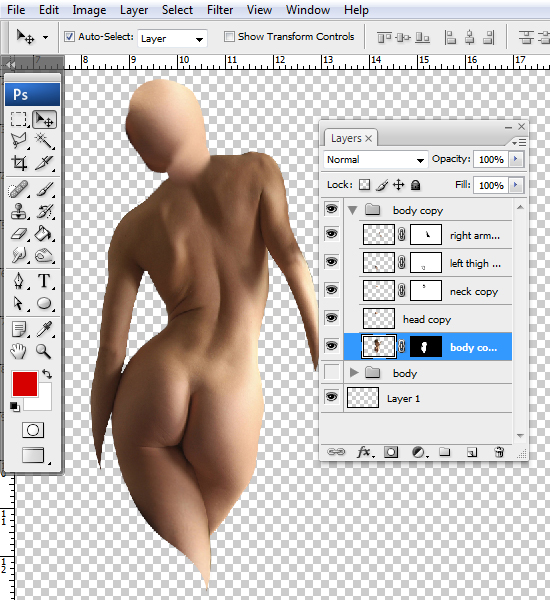Select the Eyedropper tool
550x600 pixels.
pos(44,329)
